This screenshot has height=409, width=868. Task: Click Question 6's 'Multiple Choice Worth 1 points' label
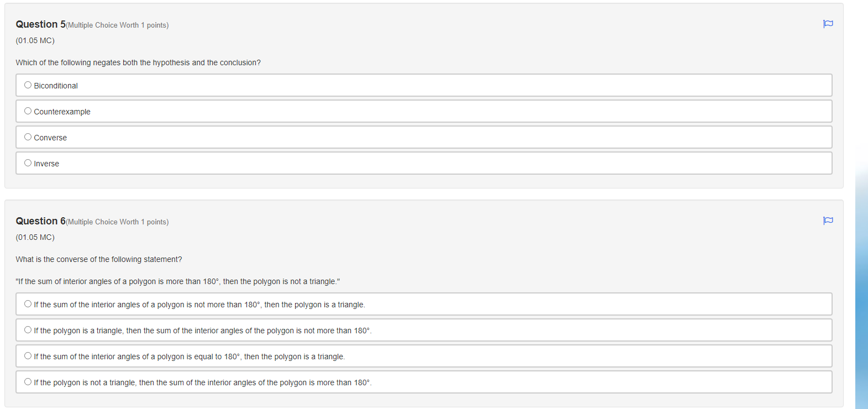click(117, 222)
